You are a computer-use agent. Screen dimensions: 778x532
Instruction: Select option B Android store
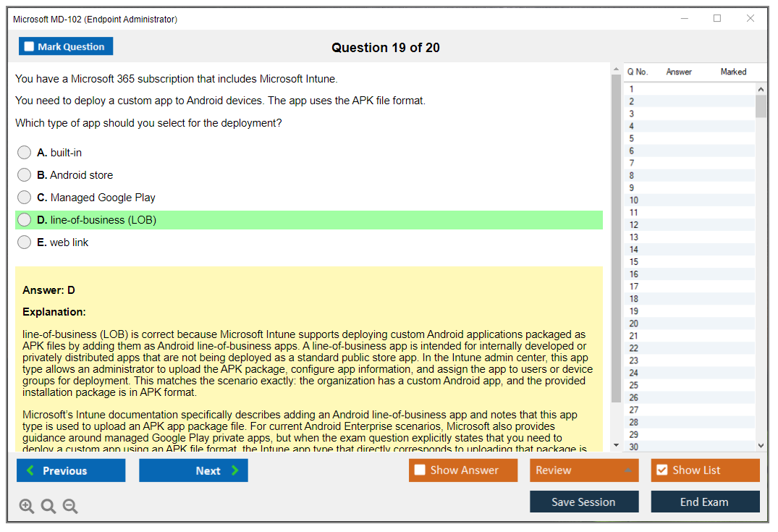[x=25, y=174]
